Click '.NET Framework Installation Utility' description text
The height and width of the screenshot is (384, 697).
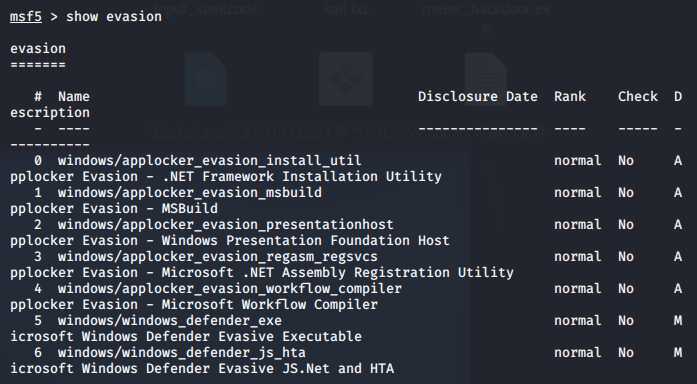click(301, 177)
